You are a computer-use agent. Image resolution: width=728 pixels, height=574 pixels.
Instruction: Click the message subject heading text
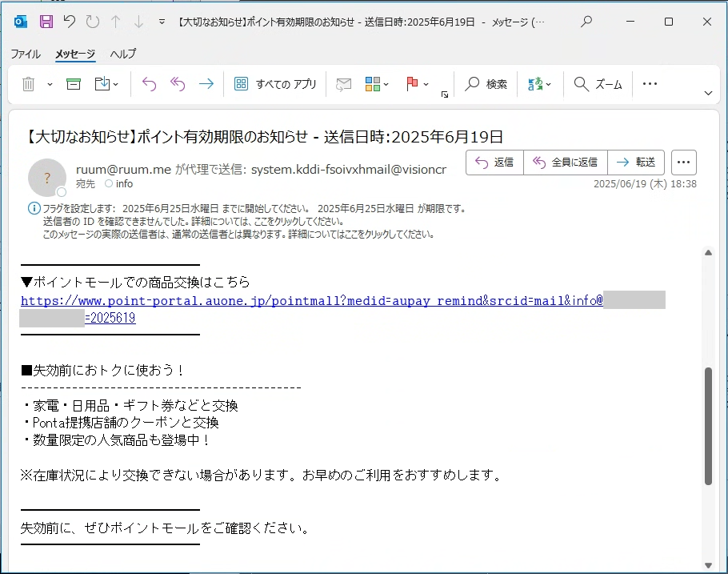(263, 137)
